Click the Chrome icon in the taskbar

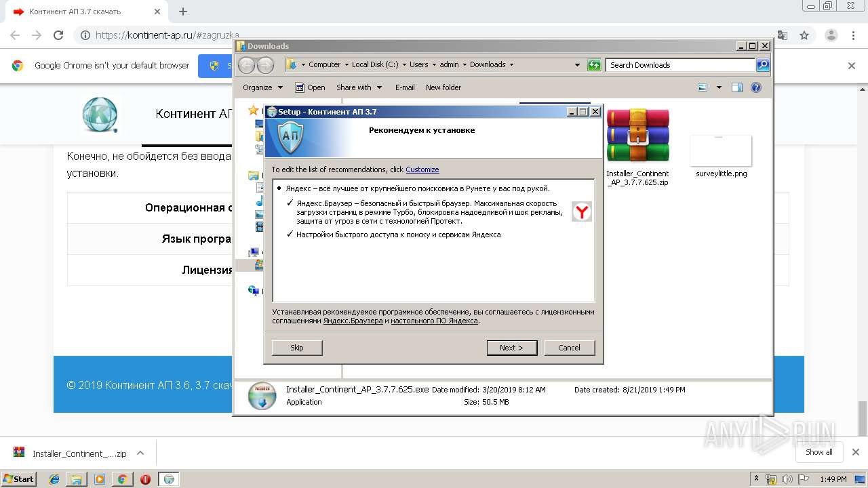tap(122, 479)
